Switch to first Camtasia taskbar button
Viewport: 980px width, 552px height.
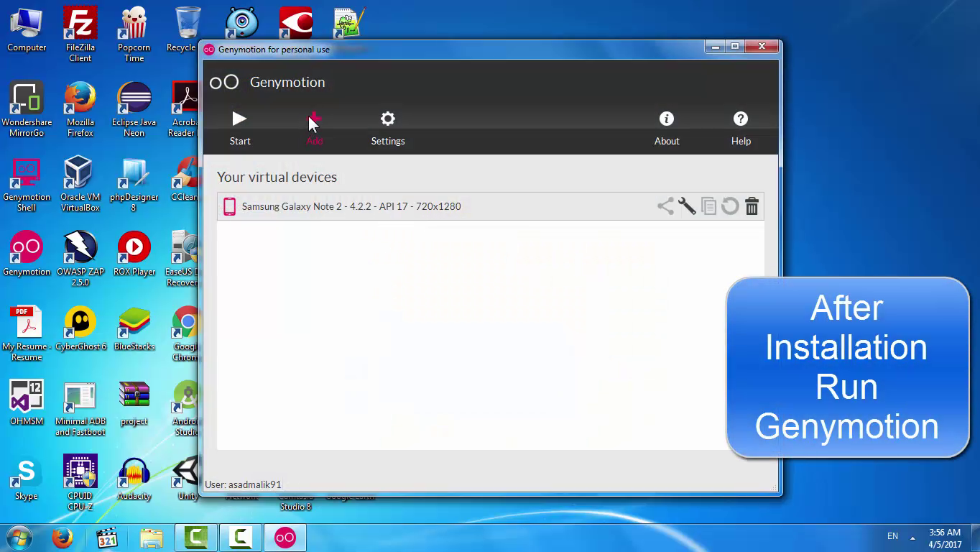(x=196, y=538)
